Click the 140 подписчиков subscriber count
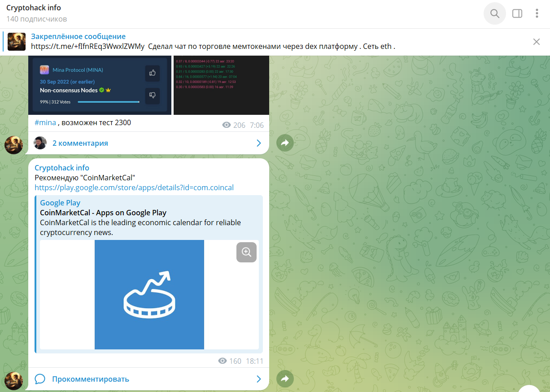550x392 pixels. point(36,19)
